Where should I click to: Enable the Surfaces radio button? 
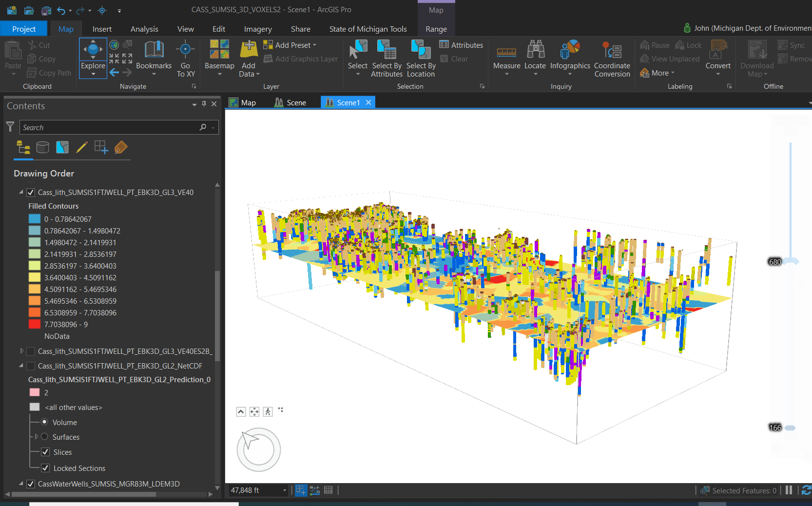tap(44, 437)
